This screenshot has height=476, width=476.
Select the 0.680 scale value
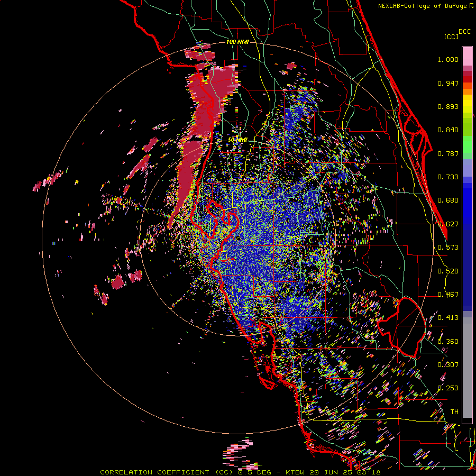click(448, 200)
